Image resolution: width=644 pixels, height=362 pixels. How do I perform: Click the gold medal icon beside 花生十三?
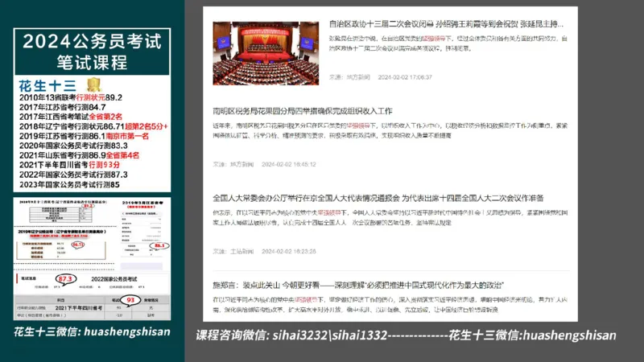[93, 85]
